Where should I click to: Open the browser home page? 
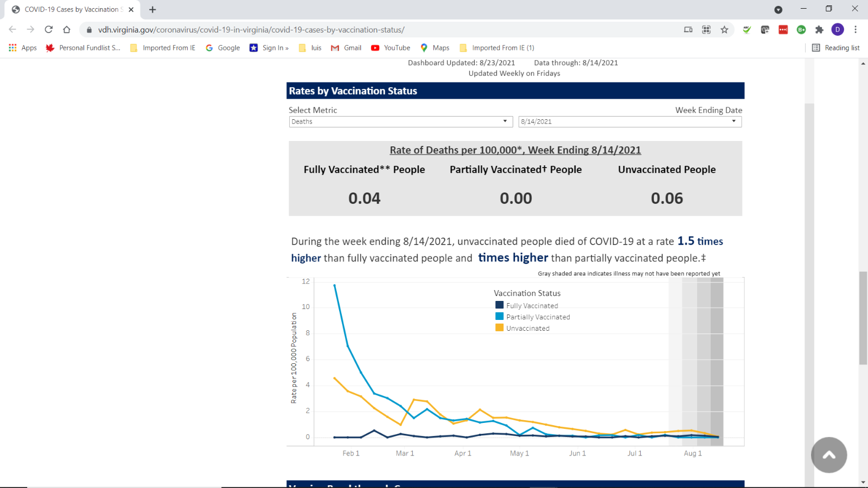point(66,29)
